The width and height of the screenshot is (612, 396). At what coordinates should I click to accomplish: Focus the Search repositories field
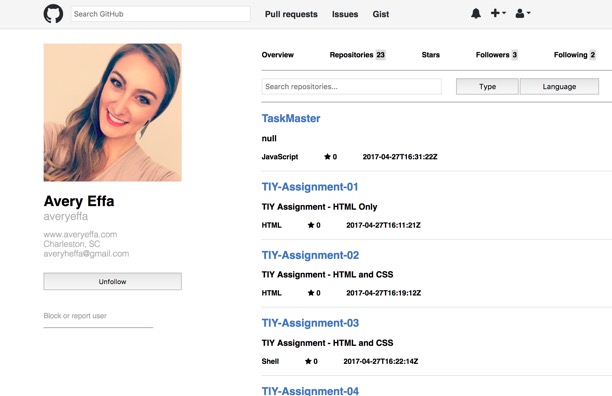(351, 87)
